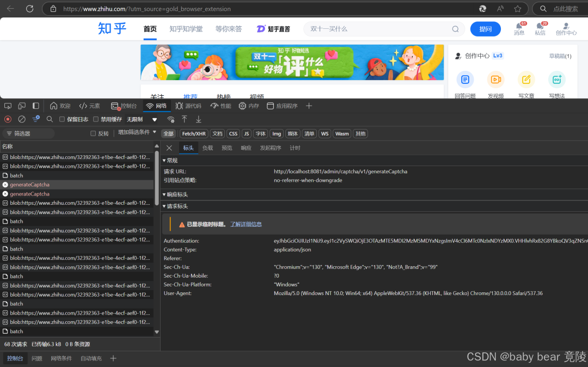
Task: Open 知乎知学堂 nav link
Action: coord(186,29)
